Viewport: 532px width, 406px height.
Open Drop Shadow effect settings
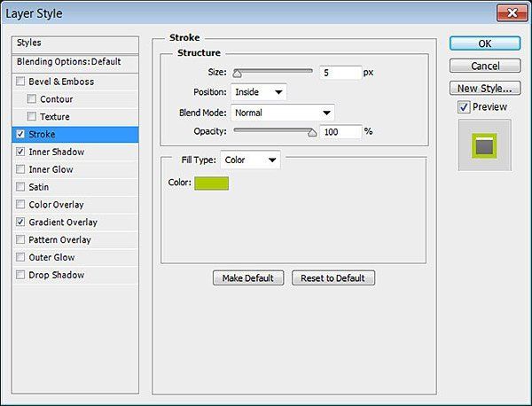pyautogui.click(x=57, y=275)
